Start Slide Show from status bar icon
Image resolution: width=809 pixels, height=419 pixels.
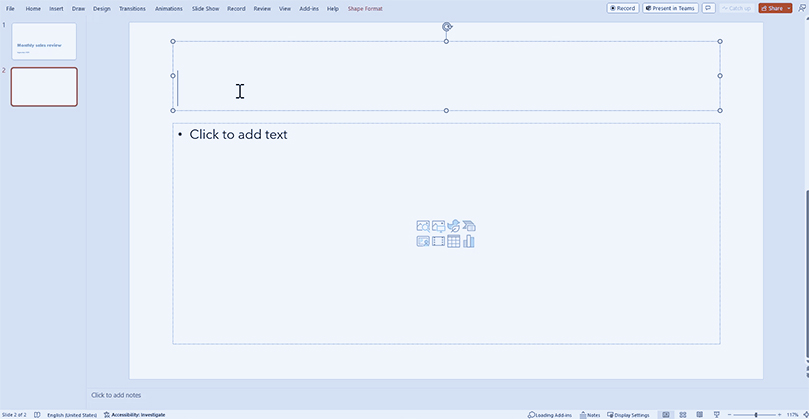click(x=717, y=414)
